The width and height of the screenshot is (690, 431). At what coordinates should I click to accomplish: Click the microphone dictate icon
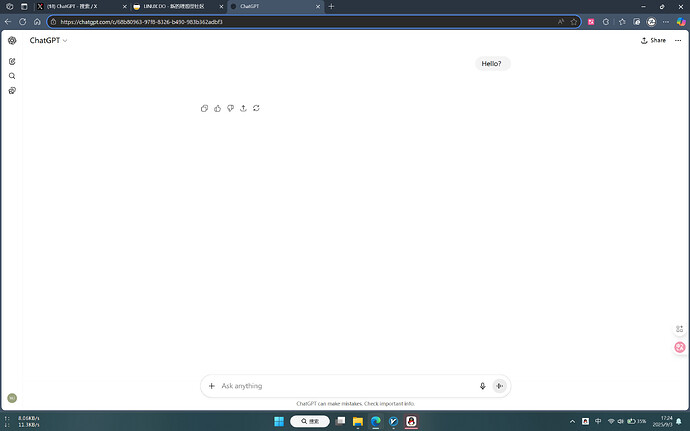483,386
